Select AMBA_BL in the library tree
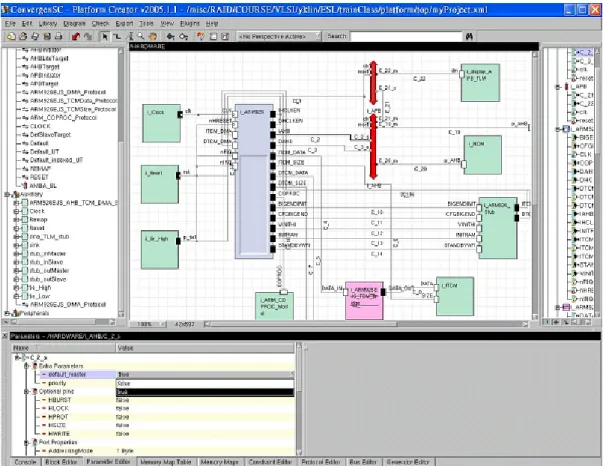 coord(43,186)
